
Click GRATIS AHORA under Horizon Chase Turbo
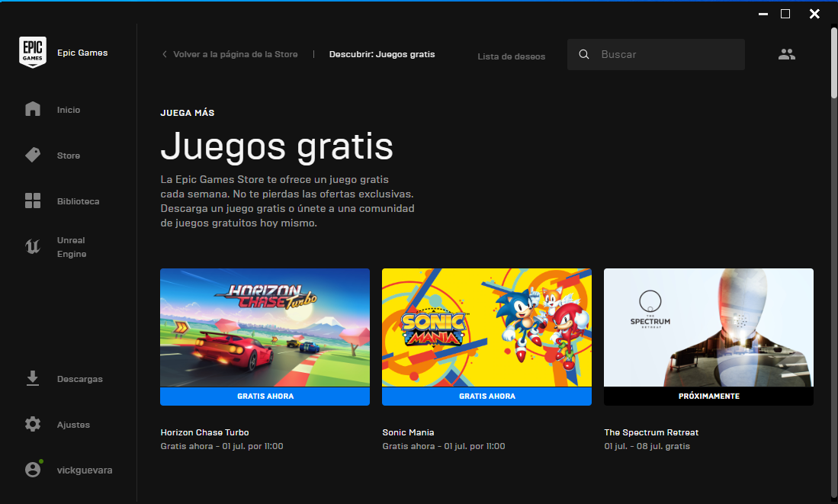pyautogui.click(x=265, y=396)
